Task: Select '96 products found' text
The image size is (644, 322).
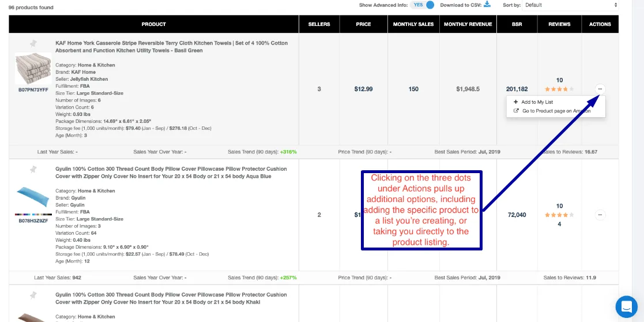Action: click(x=31, y=8)
